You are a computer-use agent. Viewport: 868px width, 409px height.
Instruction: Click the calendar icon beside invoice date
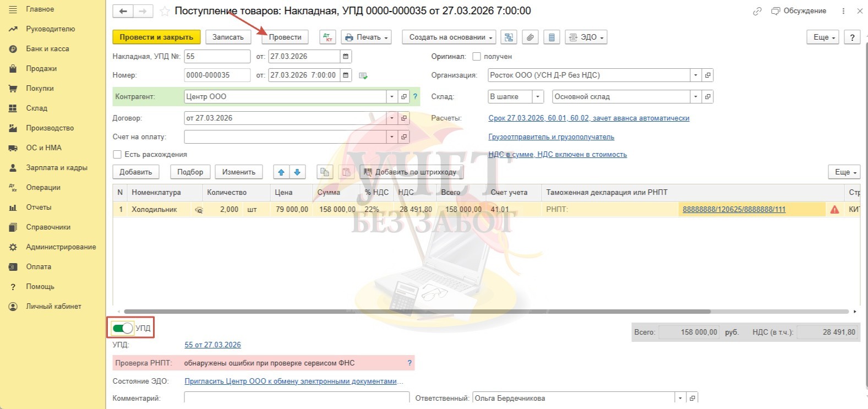click(346, 57)
